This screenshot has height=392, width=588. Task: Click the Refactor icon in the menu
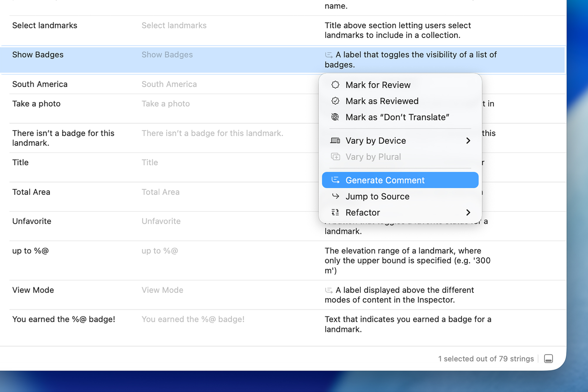(x=335, y=212)
